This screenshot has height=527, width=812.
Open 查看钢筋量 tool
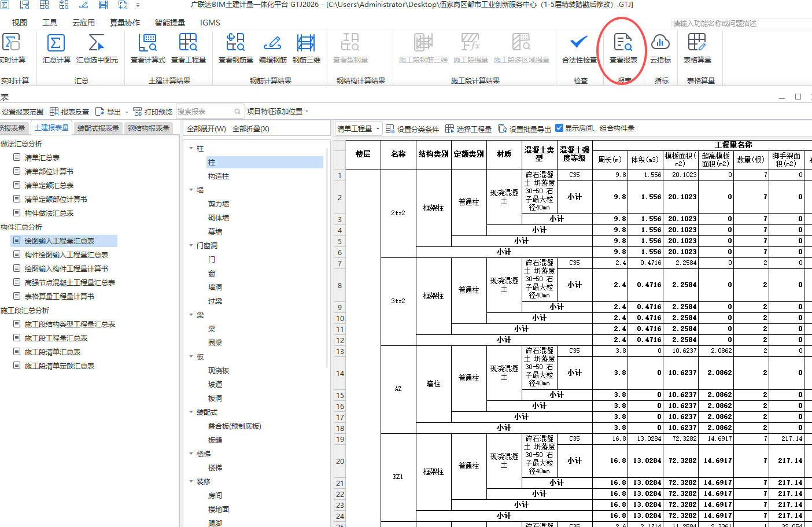pyautogui.click(x=235, y=48)
